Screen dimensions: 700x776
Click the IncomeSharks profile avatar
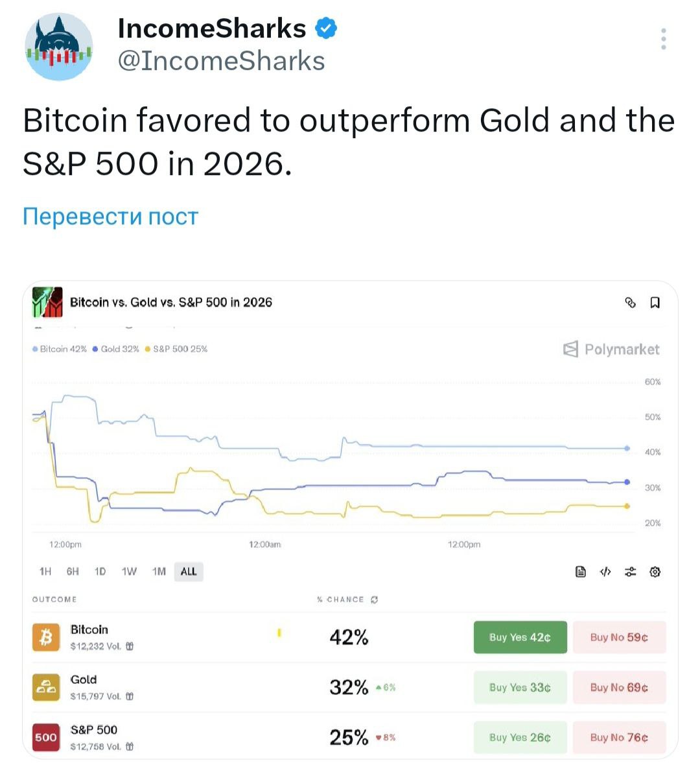(59, 47)
